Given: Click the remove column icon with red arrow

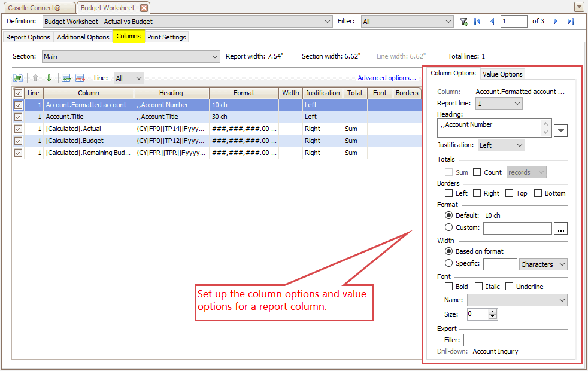Looking at the screenshot, I should pyautogui.click(x=80, y=78).
